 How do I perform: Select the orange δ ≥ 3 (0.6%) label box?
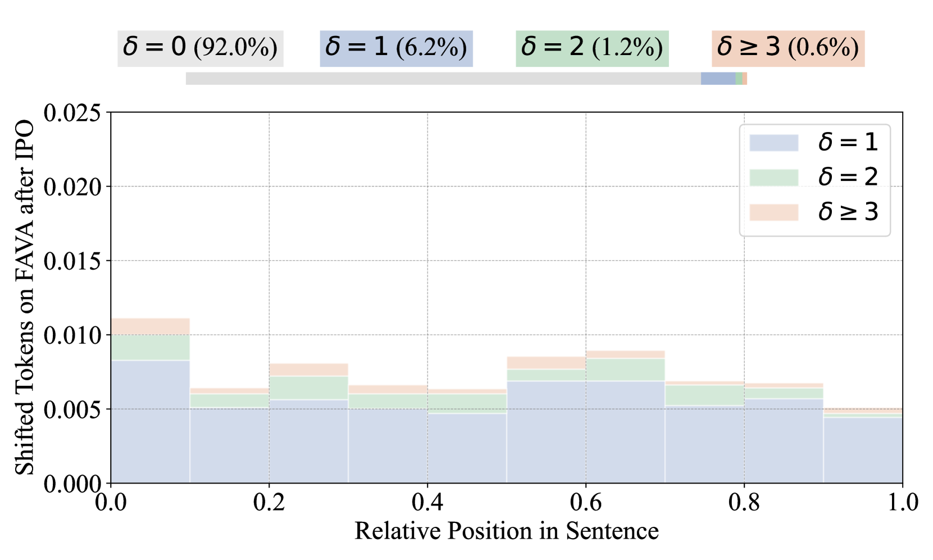(788, 48)
